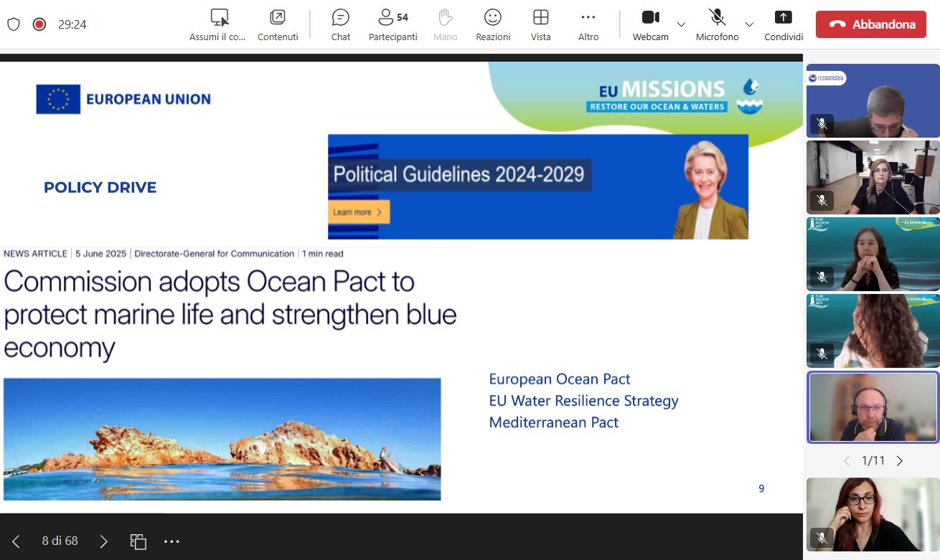
Task: Click Mediterranean Pact text
Action: pyautogui.click(x=553, y=422)
